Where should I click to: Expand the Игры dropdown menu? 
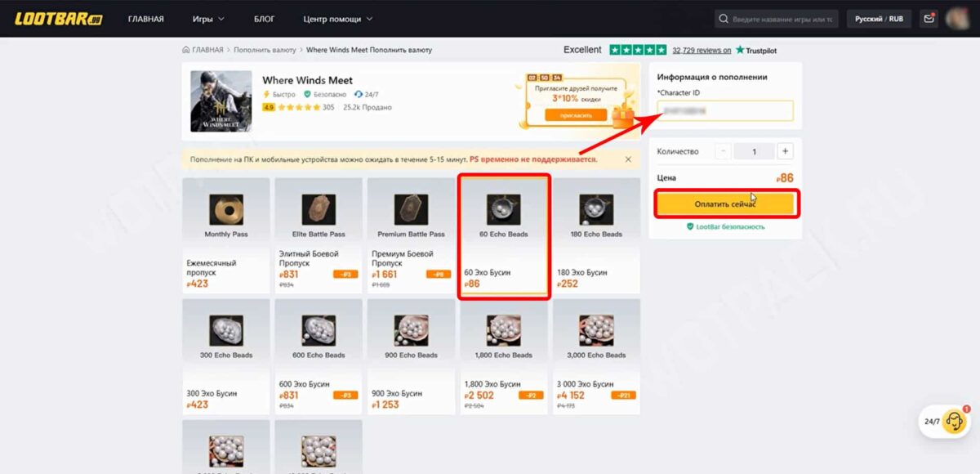(x=208, y=19)
